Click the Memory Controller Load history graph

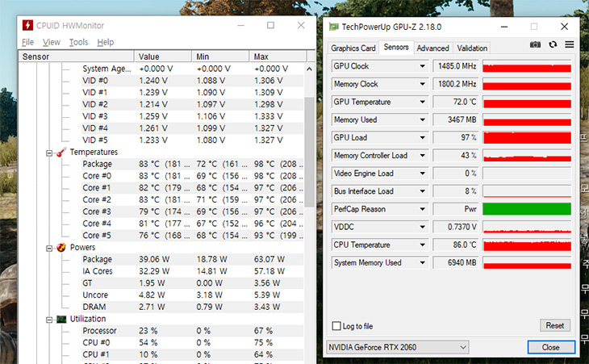(x=527, y=156)
